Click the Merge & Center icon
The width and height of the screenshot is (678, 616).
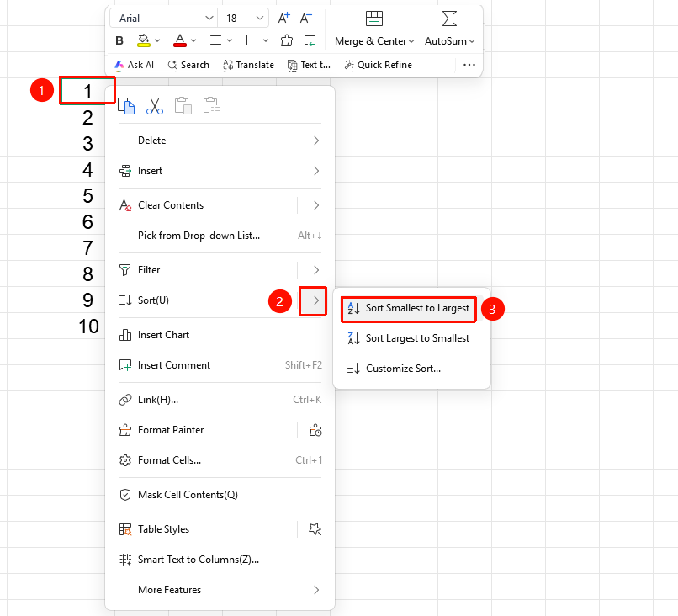[x=374, y=19]
